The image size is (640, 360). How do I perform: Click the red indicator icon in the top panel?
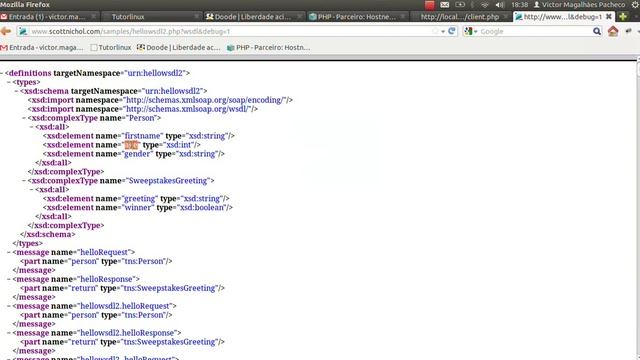coord(429,4)
